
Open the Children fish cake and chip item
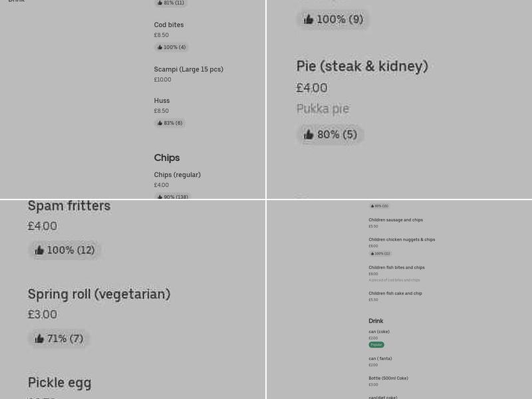[395, 293]
